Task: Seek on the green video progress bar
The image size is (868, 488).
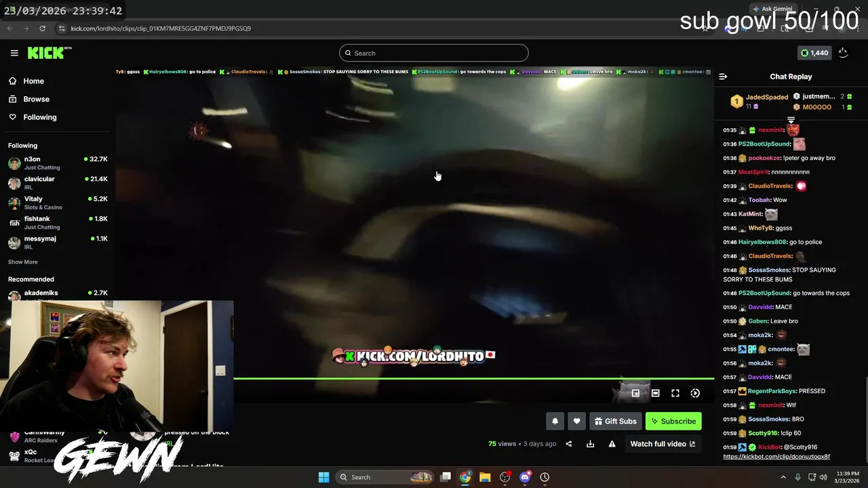Action: pos(473,378)
